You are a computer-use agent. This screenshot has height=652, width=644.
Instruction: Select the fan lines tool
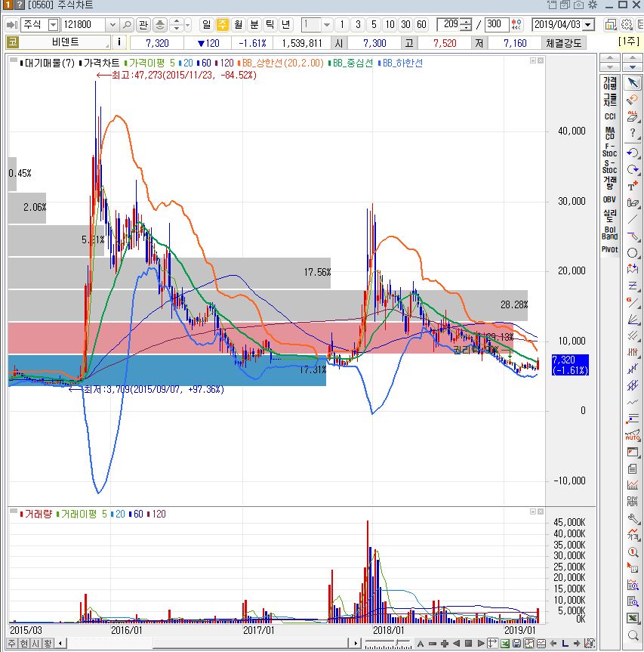point(633,319)
